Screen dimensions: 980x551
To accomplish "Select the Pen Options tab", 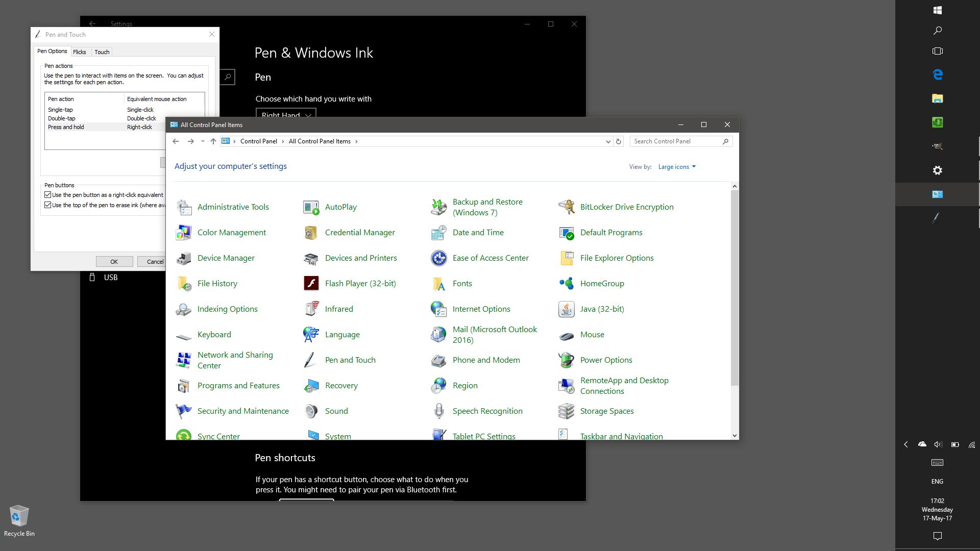I will pos(52,51).
